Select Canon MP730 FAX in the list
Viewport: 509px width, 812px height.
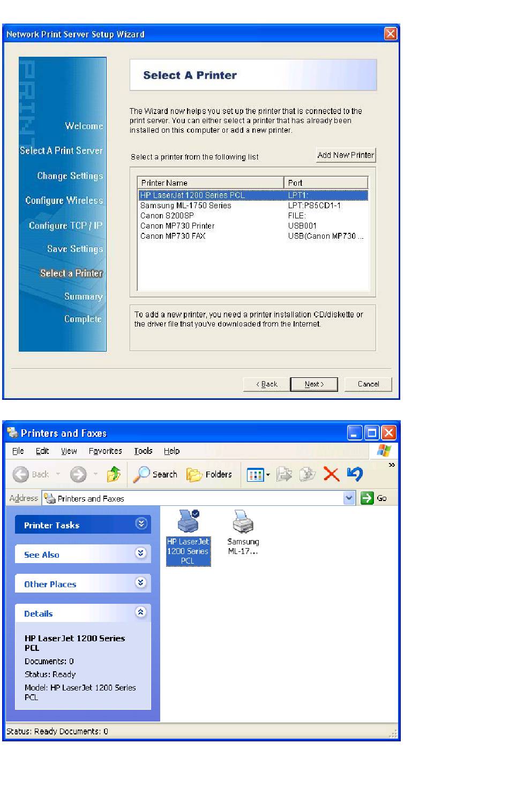click(253, 236)
